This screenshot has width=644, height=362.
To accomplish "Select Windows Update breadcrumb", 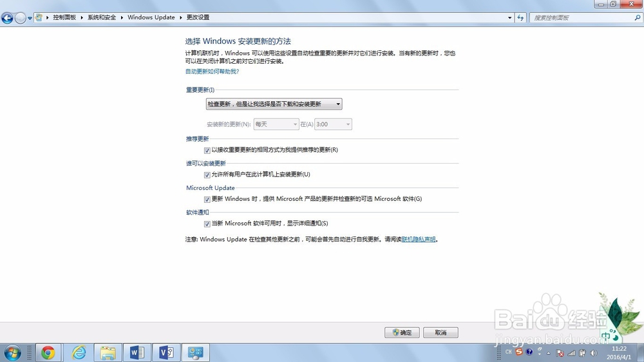I will 151,17.
